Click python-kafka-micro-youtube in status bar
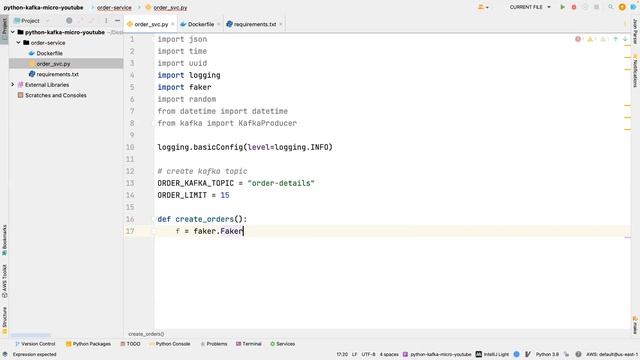Screen dimensions: 640x360 point(437,354)
